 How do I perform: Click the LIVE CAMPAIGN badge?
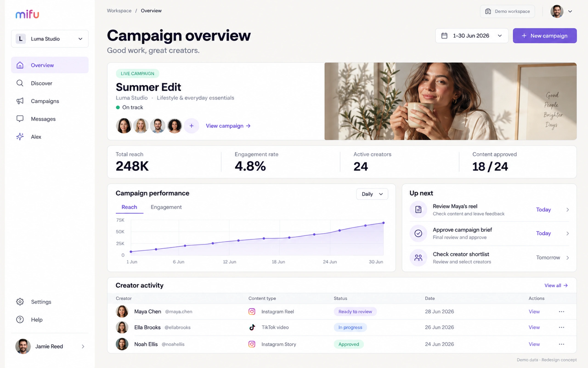[137, 73]
